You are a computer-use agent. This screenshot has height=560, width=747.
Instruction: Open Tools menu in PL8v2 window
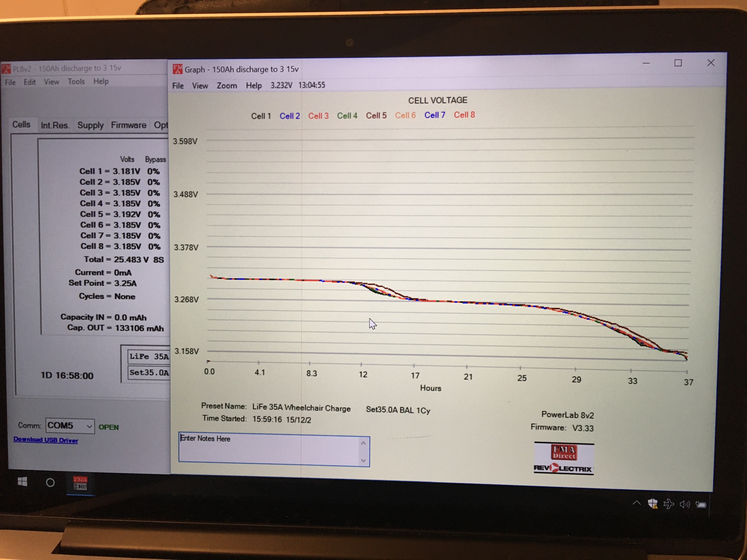[x=76, y=81]
